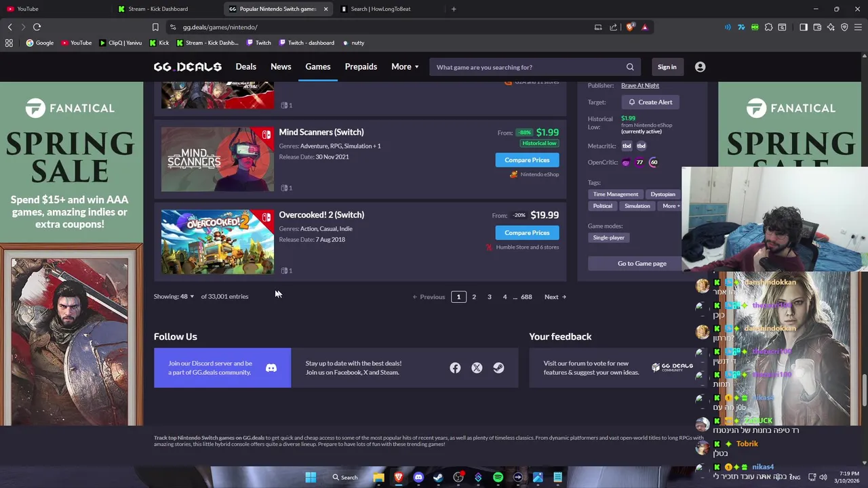Click the browser address bar URL

[x=220, y=27]
